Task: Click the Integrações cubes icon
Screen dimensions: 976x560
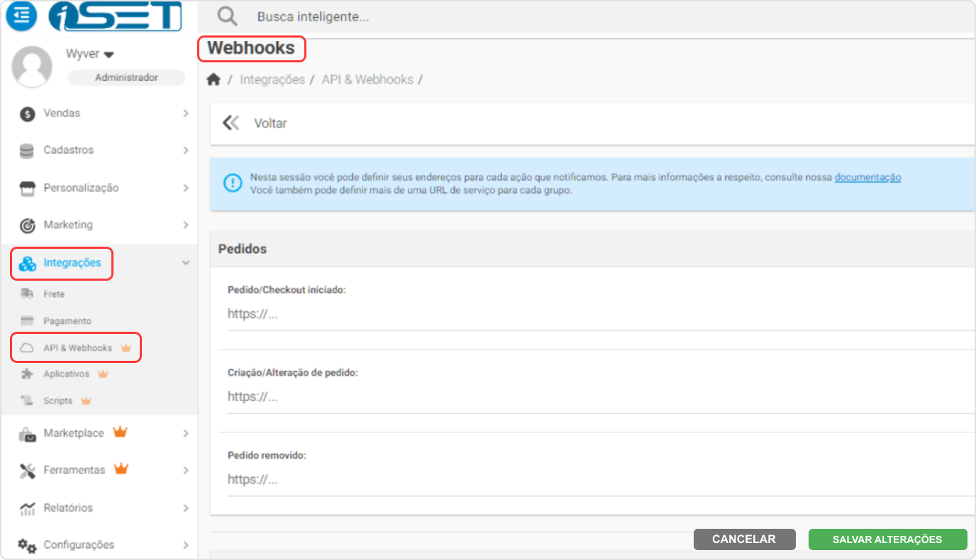Action: click(27, 264)
